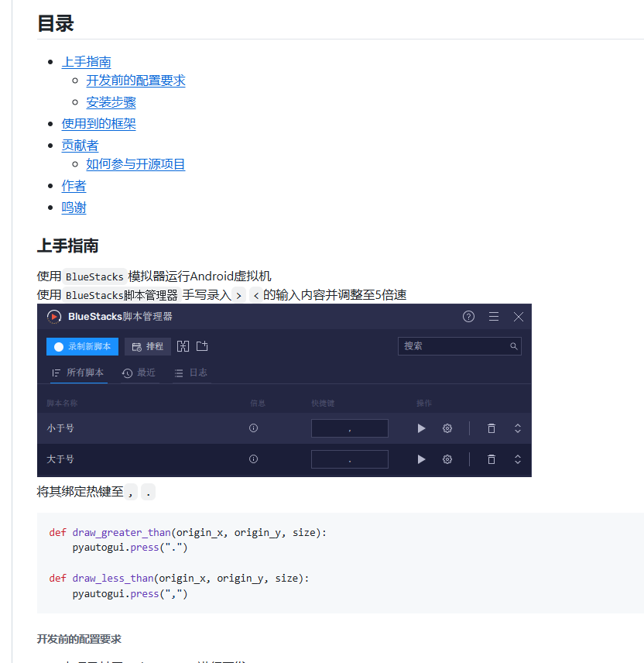Switch to the 日志 tab
The width and height of the screenshot is (644, 663).
pyautogui.click(x=191, y=373)
